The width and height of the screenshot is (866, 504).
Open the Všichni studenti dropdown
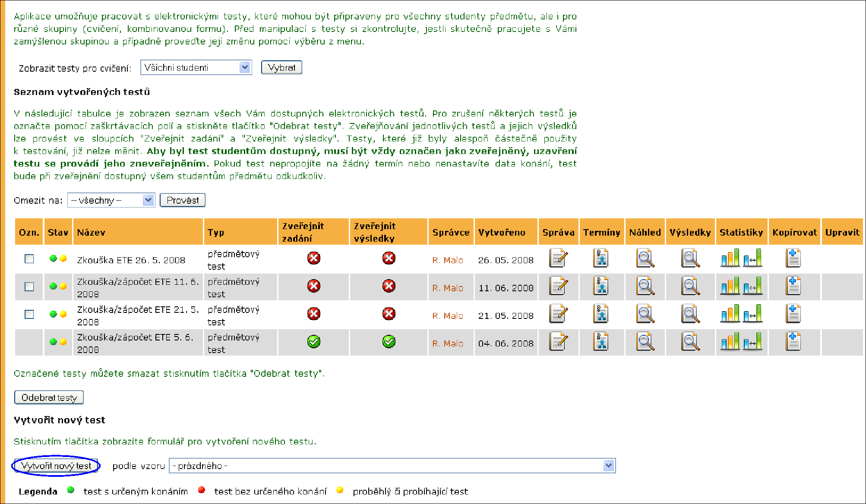[196, 67]
